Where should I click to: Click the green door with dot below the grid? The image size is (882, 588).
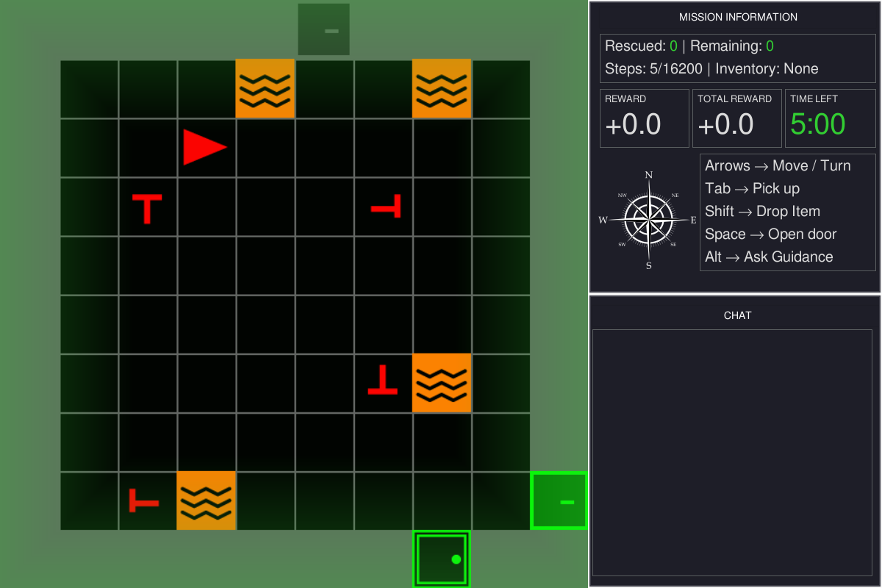coord(442,559)
